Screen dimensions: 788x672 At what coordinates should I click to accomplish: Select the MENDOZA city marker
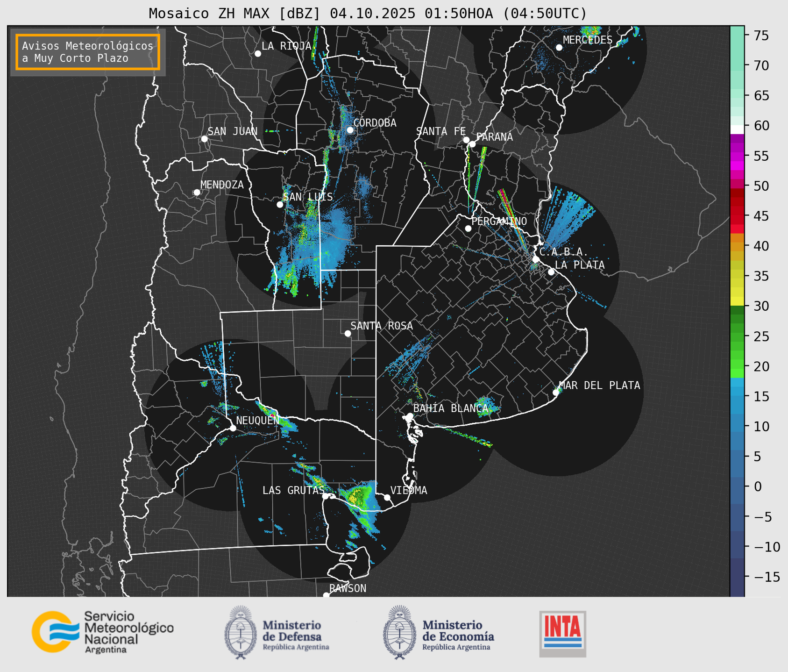tap(197, 193)
